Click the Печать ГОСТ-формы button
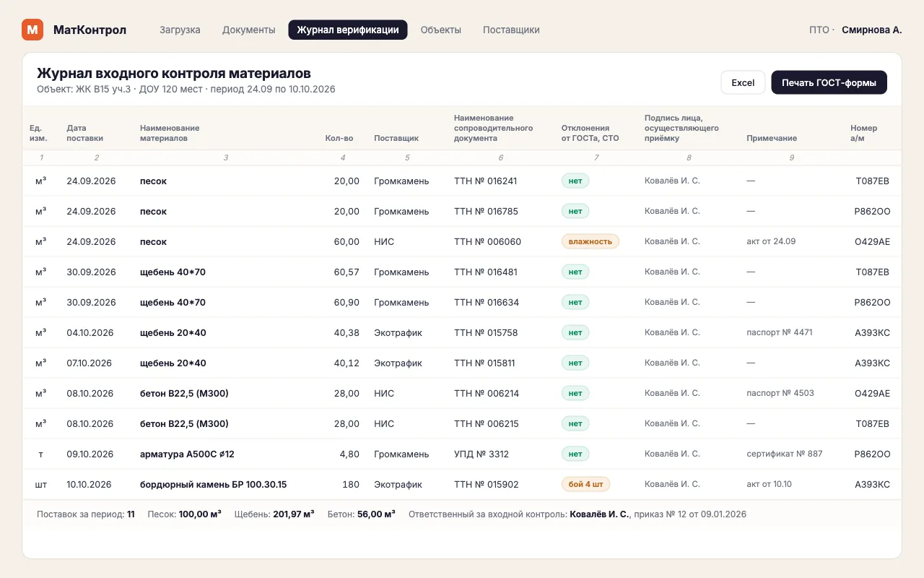 click(x=829, y=82)
